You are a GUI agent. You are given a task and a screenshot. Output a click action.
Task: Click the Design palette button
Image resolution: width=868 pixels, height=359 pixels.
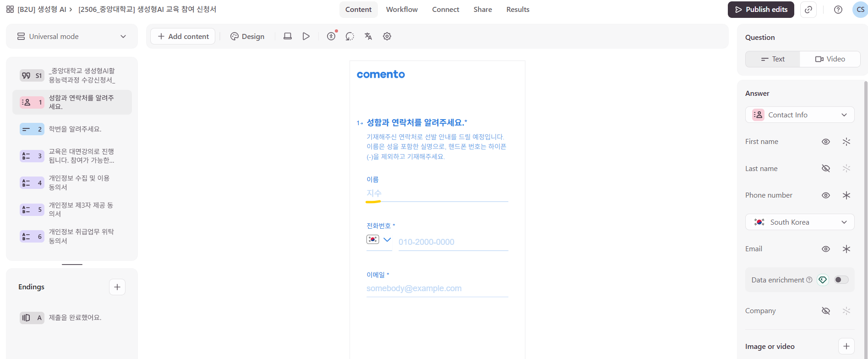point(247,36)
